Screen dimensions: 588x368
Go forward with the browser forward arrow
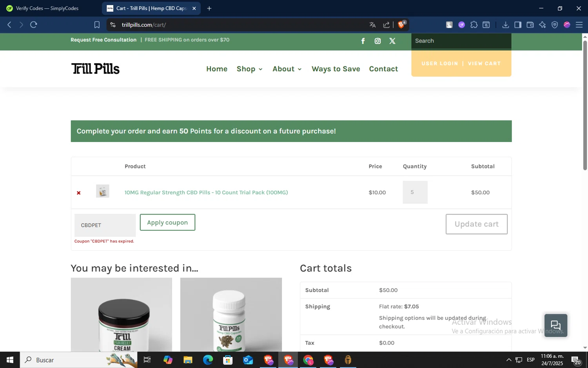point(21,25)
